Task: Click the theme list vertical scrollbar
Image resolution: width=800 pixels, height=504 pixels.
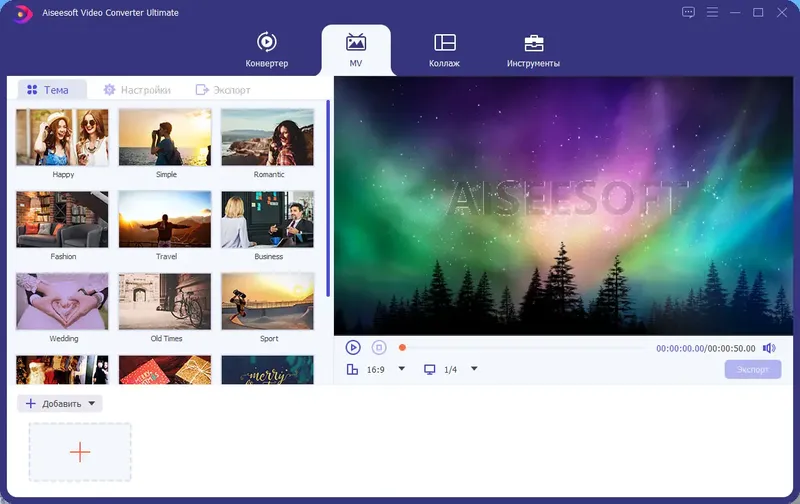Action: pos(328,198)
